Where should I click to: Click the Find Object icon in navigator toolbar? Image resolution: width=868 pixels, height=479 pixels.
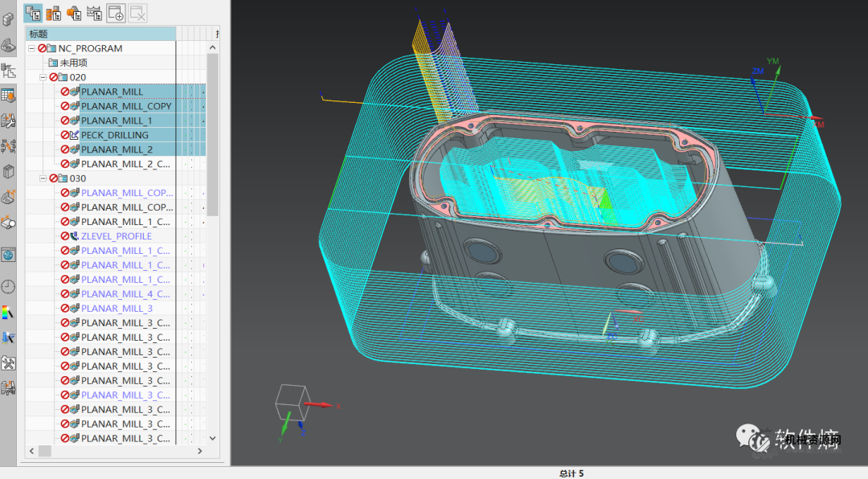pos(116,12)
